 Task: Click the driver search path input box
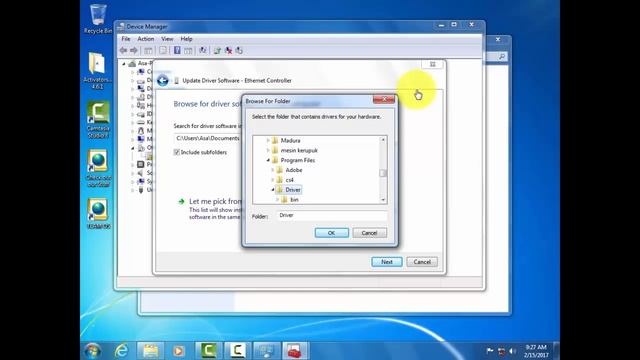point(208,138)
